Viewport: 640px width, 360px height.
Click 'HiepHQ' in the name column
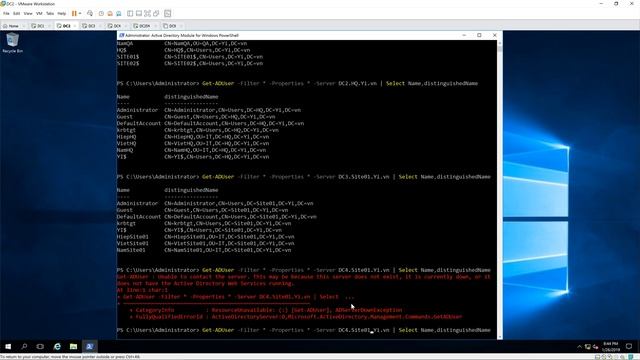point(127,137)
